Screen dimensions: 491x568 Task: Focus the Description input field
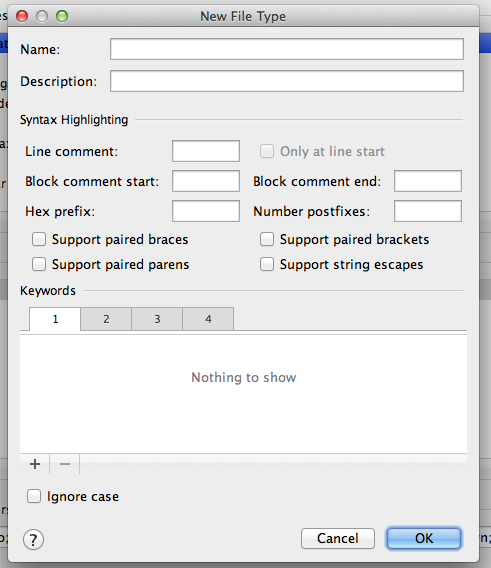[x=287, y=81]
